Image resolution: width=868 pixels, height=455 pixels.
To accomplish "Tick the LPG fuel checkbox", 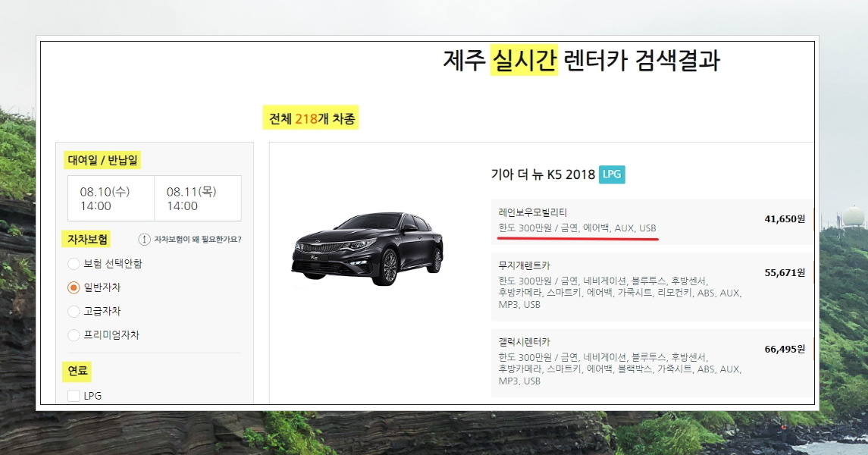I will pos(74,396).
